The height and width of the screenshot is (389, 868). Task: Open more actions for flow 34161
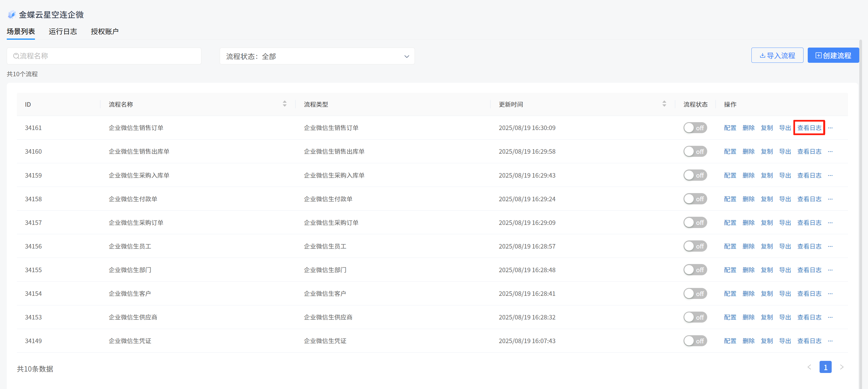tap(830, 128)
